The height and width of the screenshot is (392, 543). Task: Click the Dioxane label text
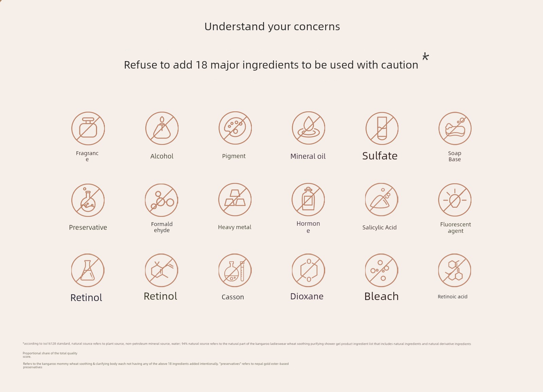307,296
